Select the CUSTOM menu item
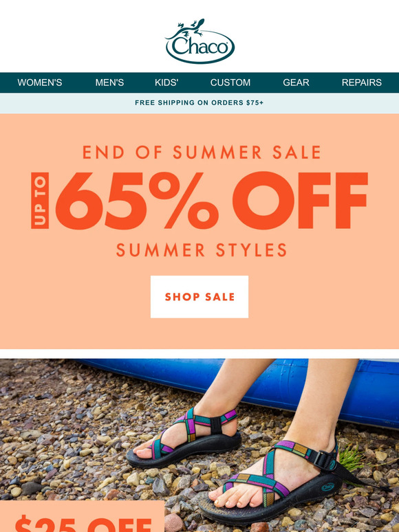The width and height of the screenshot is (399, 532). click(x=230, y=82)
